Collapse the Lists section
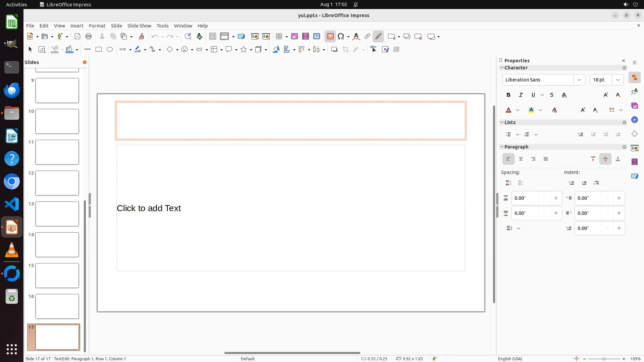The height and width of the screenshot is (362, 644). coord(502,122)
